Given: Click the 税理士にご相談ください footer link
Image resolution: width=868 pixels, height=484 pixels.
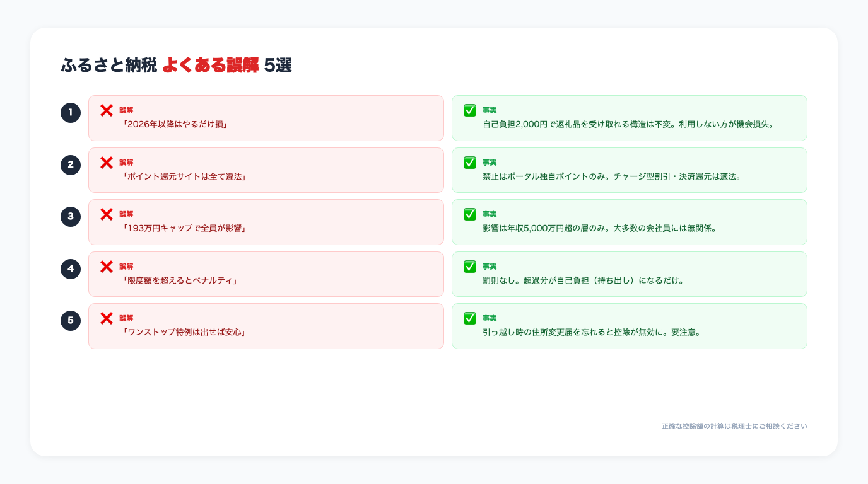Looking at the screenshot, I should click(x=734, y=426).
